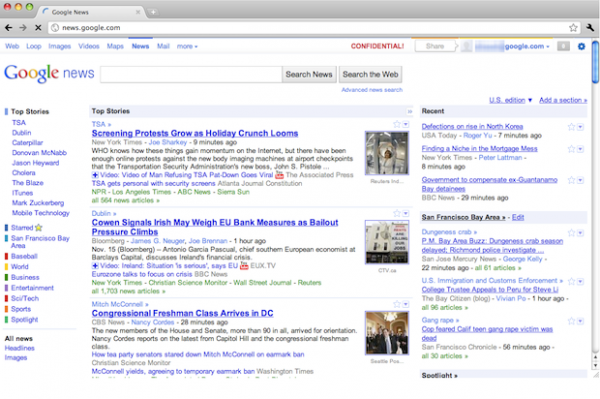Click the browser forward arrow
The width and height of the screenshot is (600, 399).
point(23,28)
